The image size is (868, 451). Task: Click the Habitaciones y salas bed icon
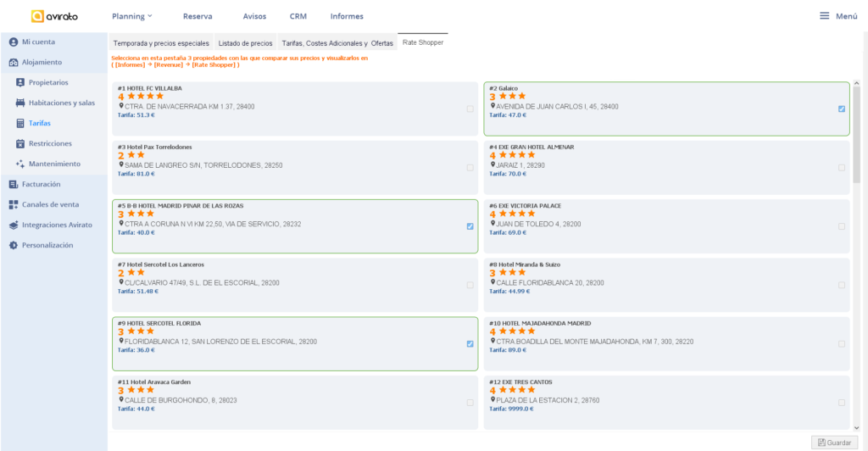click(20, 103)
